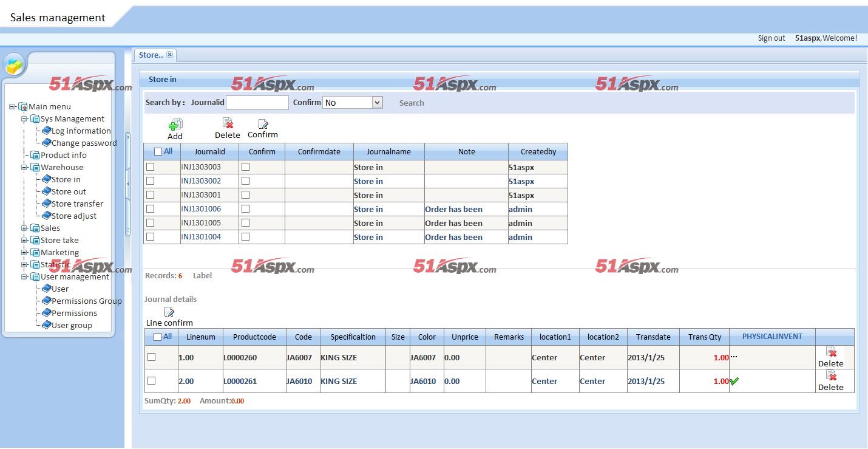Click the Confirm journal icon in toolbar
868x449 pixels.
click(263, 124)
